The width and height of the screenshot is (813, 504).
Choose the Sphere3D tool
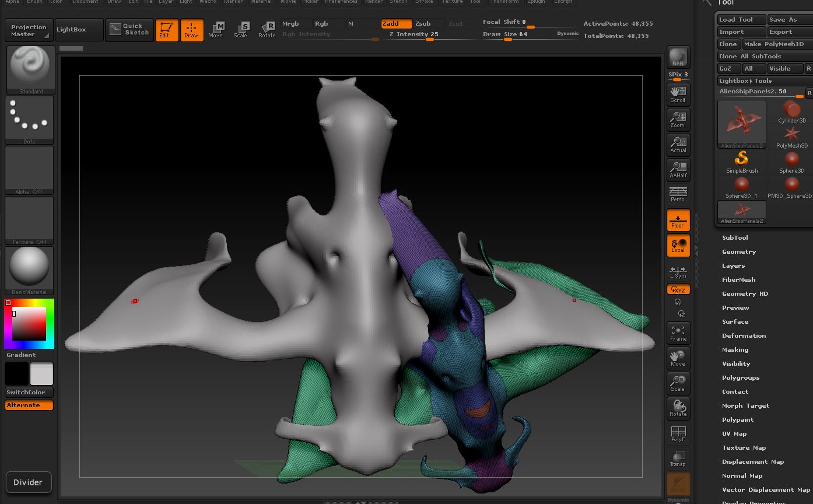tap(791, 162)
